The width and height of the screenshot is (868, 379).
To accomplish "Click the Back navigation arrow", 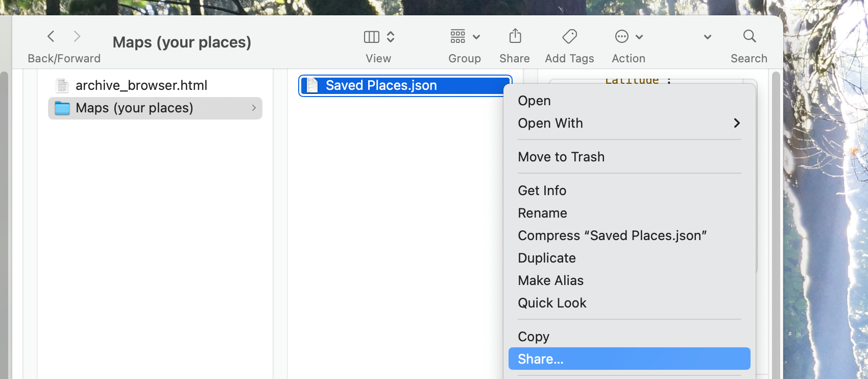I will [51, 36].
